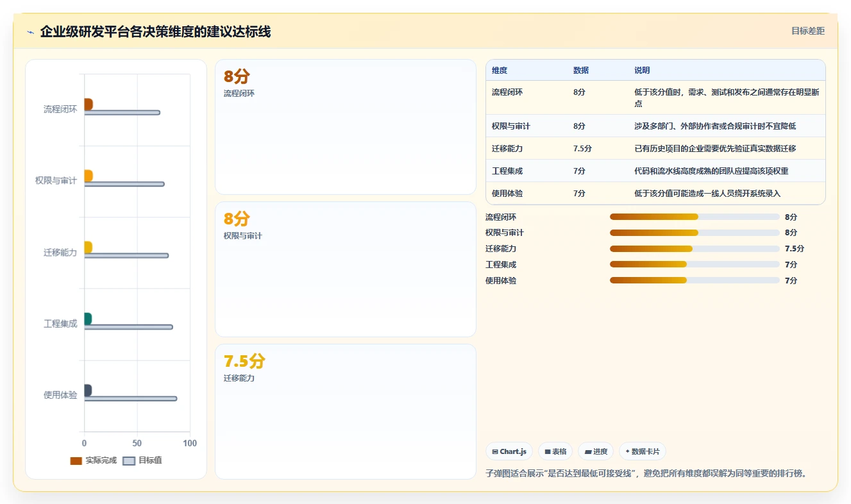This screenshot has height=504, width=851.
Task: Click the description 低于该分值可能造成一线人员绕开系统录入
Action: tap(707, 194)
